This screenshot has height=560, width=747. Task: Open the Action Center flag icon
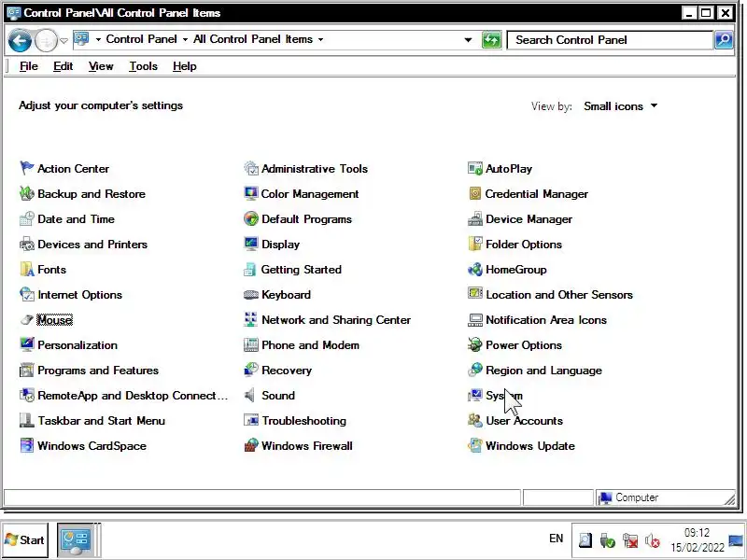[27, 168]
